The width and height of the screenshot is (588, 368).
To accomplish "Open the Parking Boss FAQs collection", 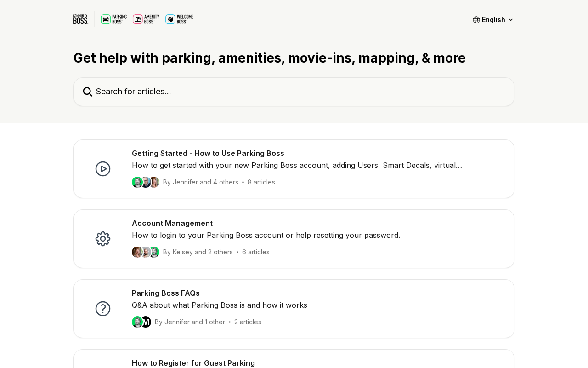I will tap(166, 293).
